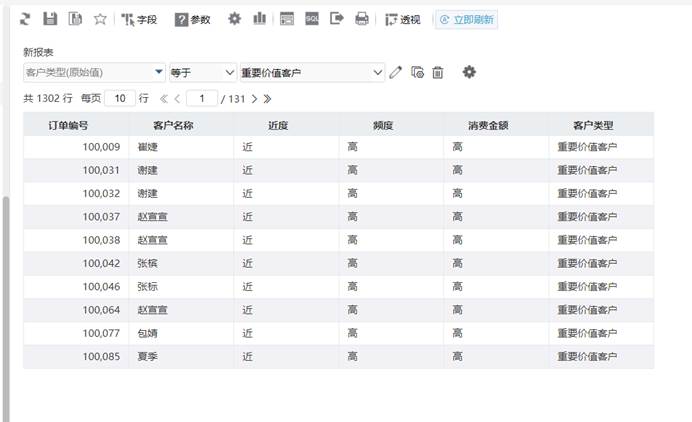The image size is (692, 422).
Task: Select order number cell 100,032
Action: coord(76,193)
